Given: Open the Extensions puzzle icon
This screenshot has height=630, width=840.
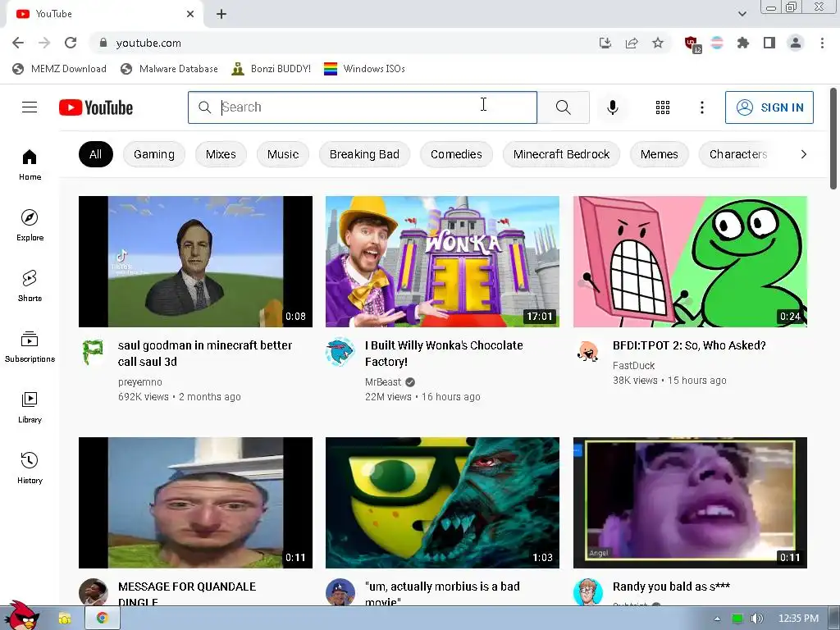Looking at the screenshot, I should 743,43.
